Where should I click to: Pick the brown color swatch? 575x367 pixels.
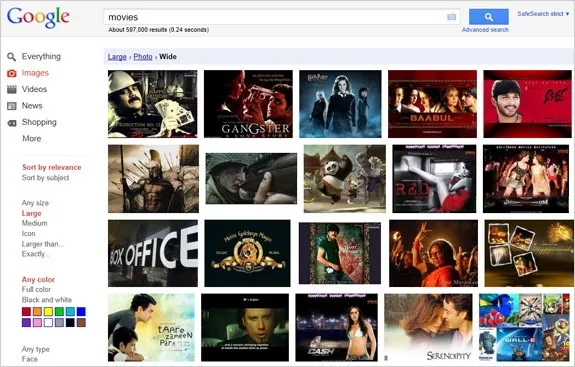pos(81,323)
